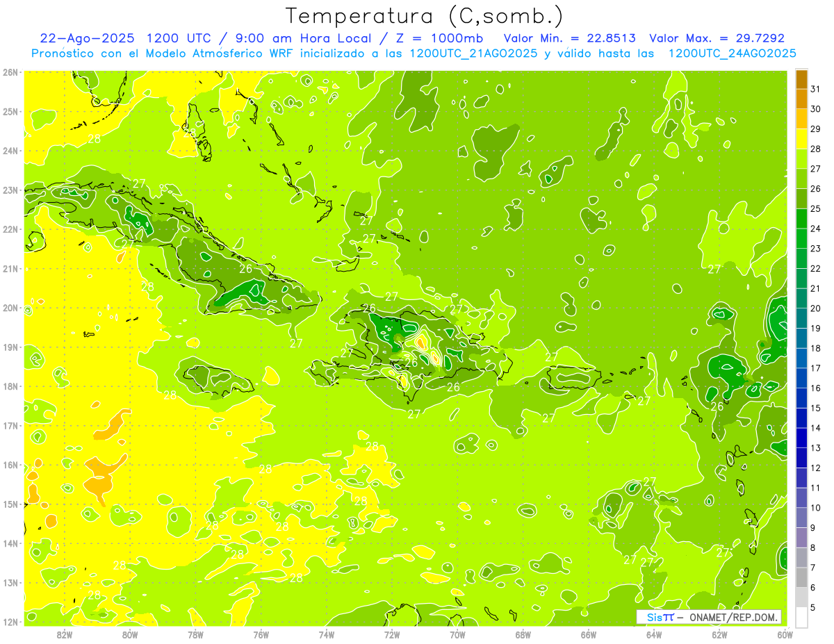Click the longitude axis label "70W"
The width and height of the screenshot is (834, 644).
coord(457,634)
